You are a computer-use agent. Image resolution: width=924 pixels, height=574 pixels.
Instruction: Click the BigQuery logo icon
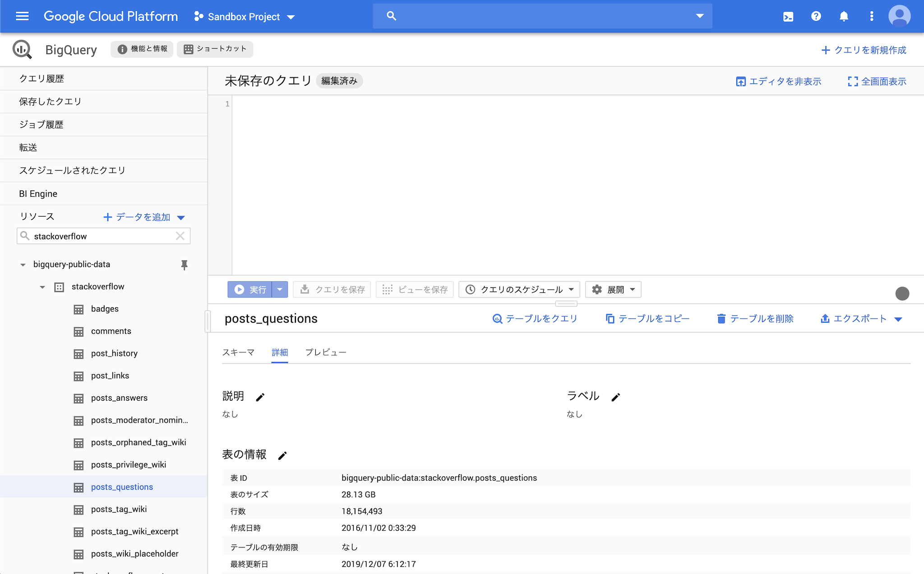click(22, 50)
